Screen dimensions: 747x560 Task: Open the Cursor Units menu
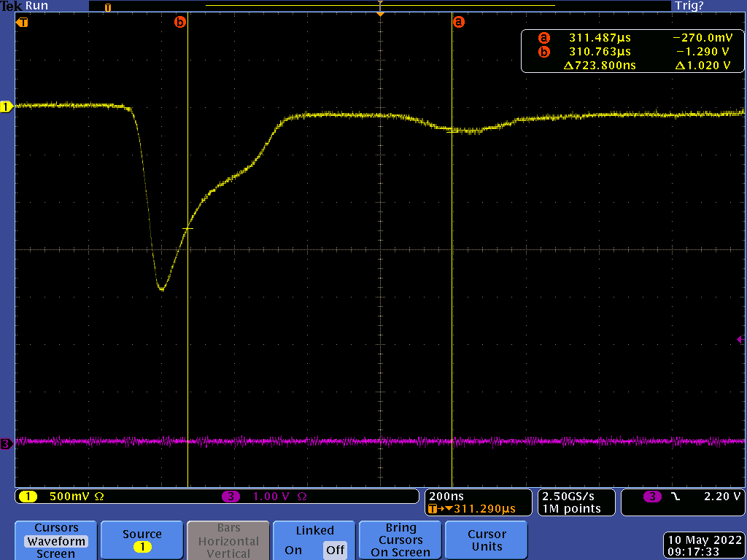[x=487, y=540]
